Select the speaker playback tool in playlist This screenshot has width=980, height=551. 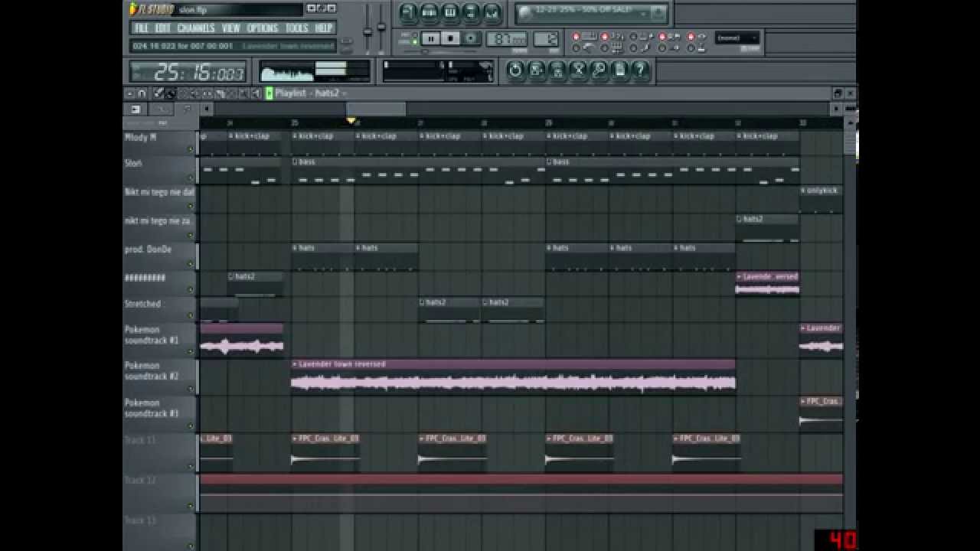tap(256, 93)
